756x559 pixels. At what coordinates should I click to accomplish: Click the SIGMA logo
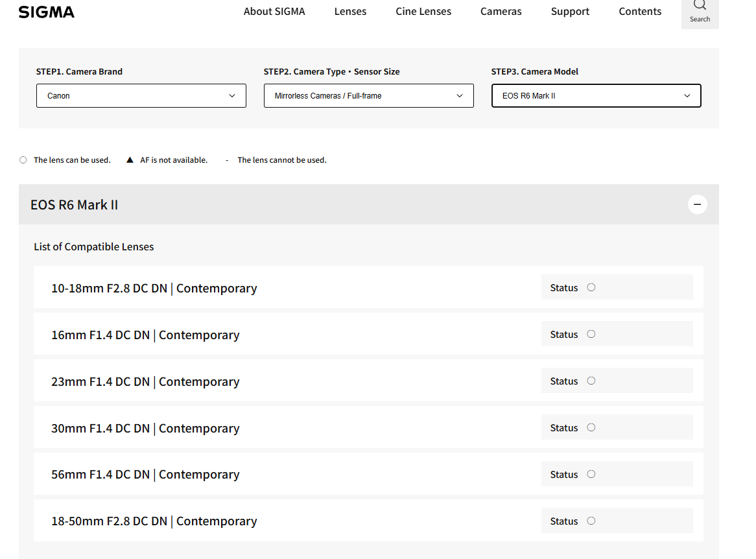click(46, 12)
